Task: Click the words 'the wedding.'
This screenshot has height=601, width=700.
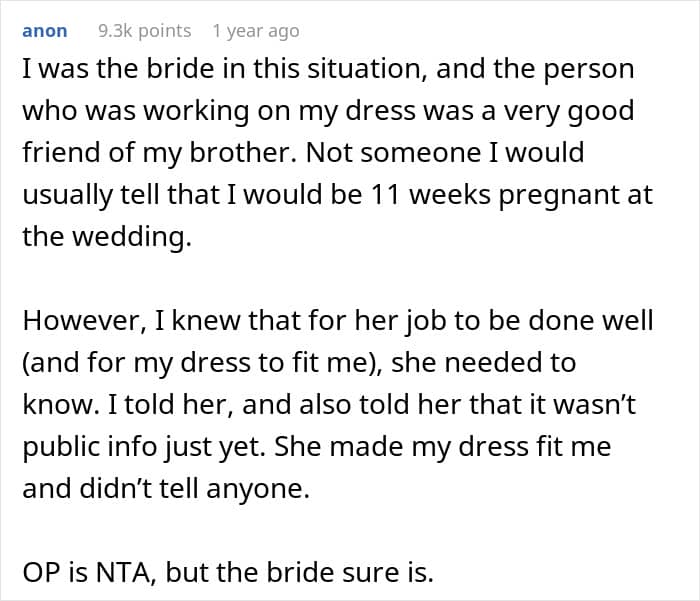Action: coord(107,237)
